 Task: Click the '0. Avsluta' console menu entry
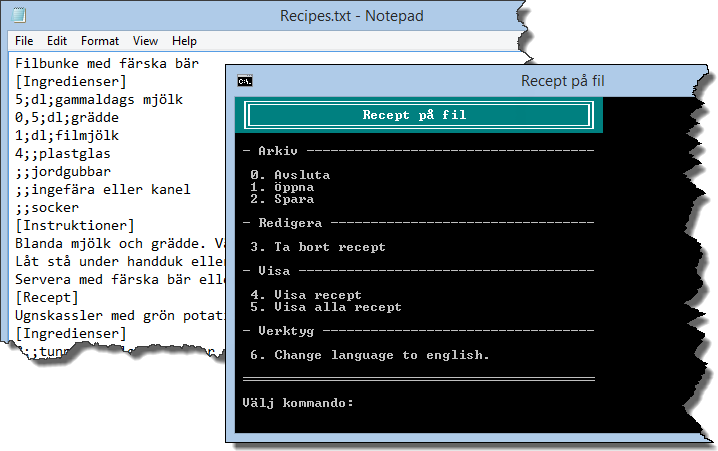pos(290,175)
